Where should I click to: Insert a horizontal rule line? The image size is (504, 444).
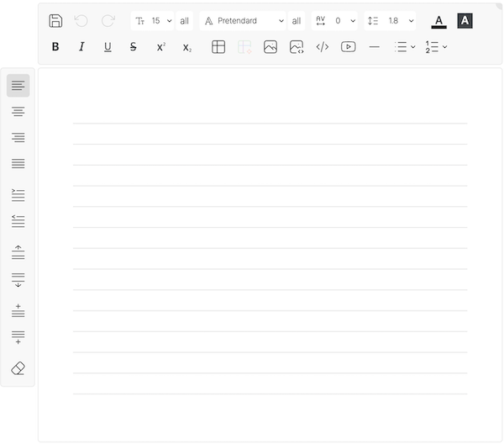click(374, 47)
